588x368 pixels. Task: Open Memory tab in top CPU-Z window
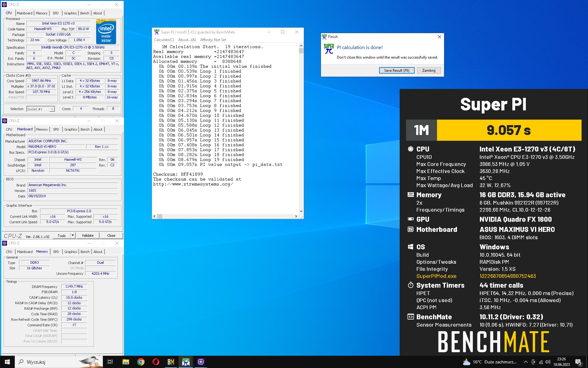pyautogui.click(x=42, y=13)
